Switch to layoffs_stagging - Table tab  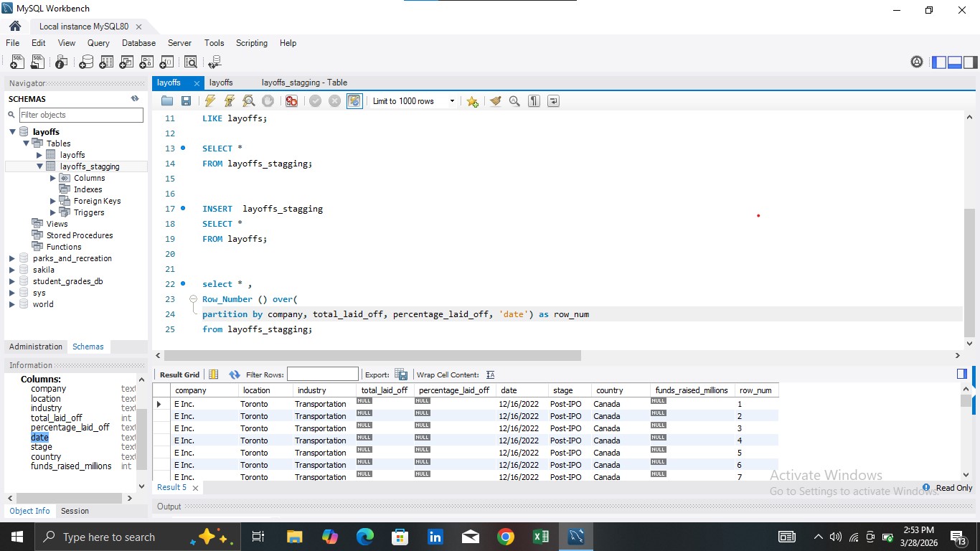304,83
